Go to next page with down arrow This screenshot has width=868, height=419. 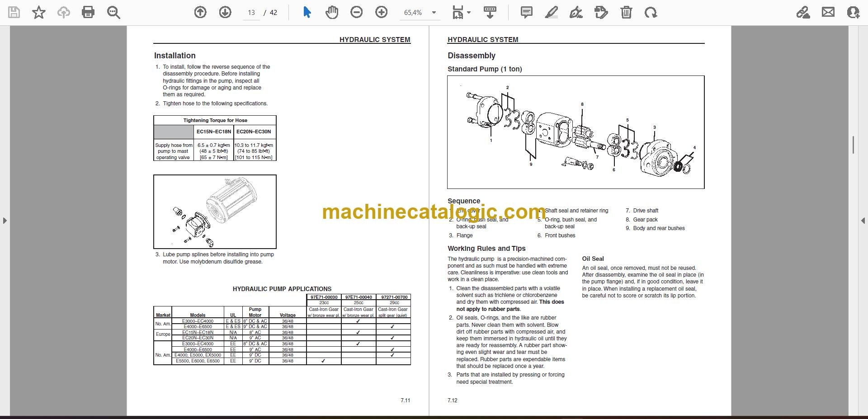(x=225, y=12)
